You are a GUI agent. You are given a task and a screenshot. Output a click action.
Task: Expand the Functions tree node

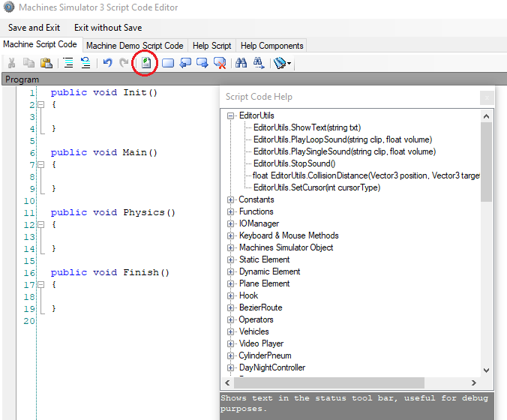230,211
